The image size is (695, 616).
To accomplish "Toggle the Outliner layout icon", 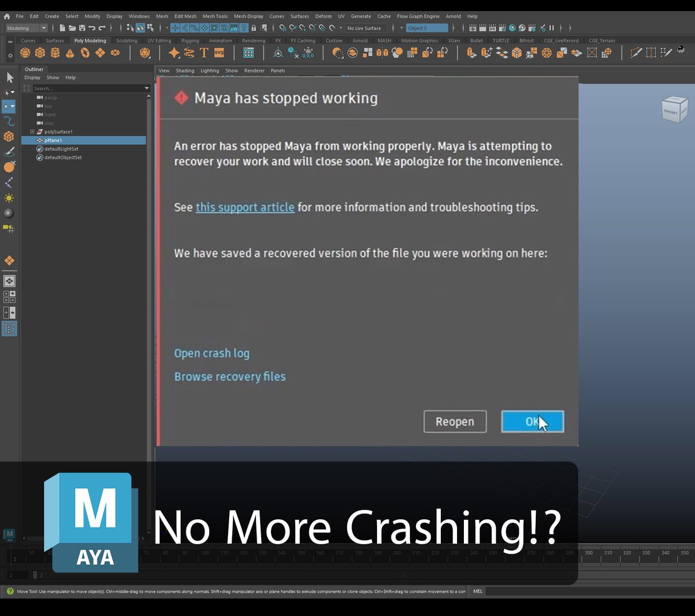I will tap(9, 329).
